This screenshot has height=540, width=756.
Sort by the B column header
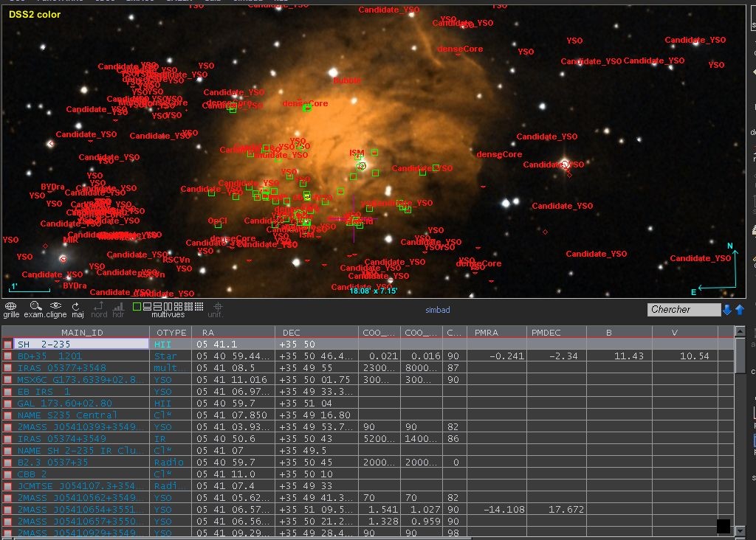(619, 333)
